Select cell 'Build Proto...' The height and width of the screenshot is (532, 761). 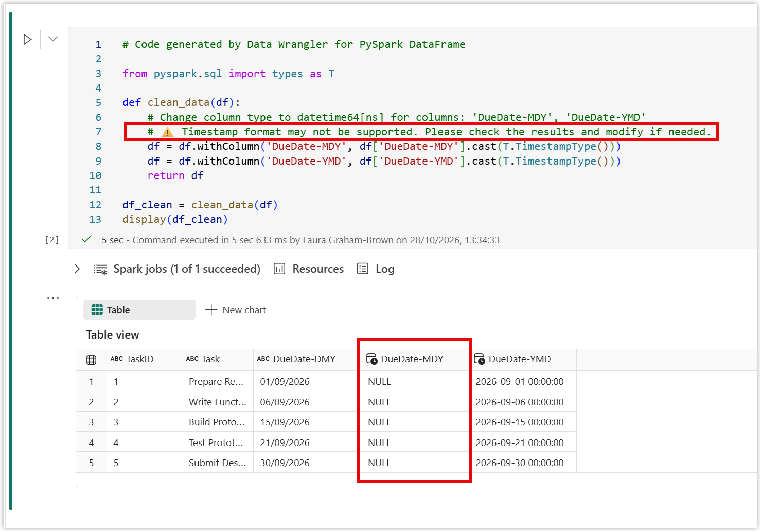218,422
